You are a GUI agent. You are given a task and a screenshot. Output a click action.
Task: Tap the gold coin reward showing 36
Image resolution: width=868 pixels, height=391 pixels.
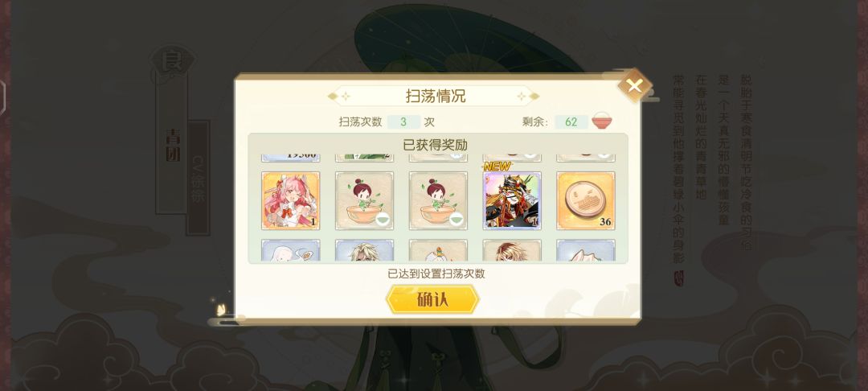(x=586, y=200)
